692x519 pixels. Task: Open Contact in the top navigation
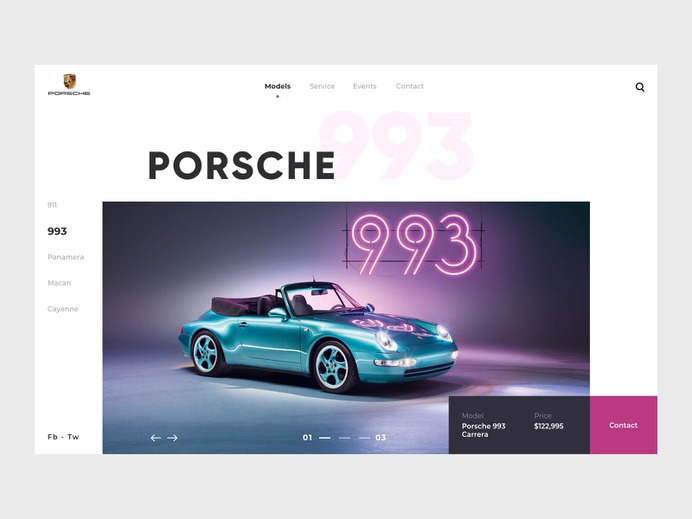[410, 86]
